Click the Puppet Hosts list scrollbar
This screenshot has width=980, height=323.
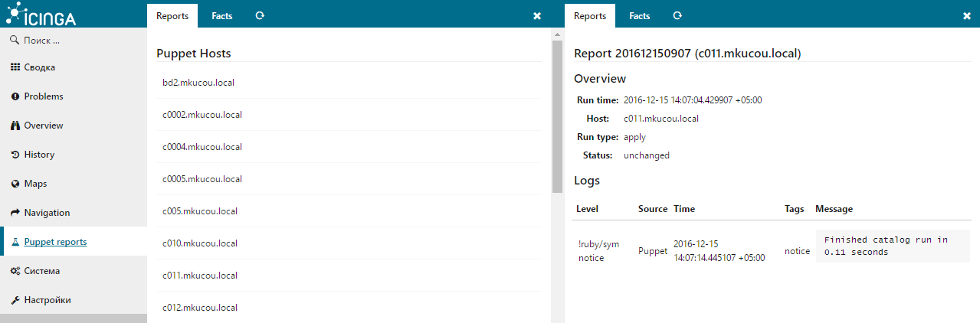(557, 115)
